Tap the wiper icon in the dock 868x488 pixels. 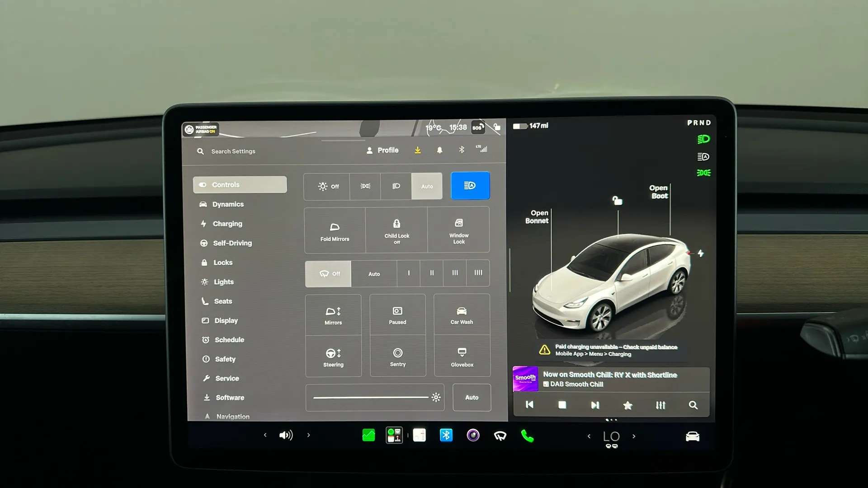coord(500,436)
